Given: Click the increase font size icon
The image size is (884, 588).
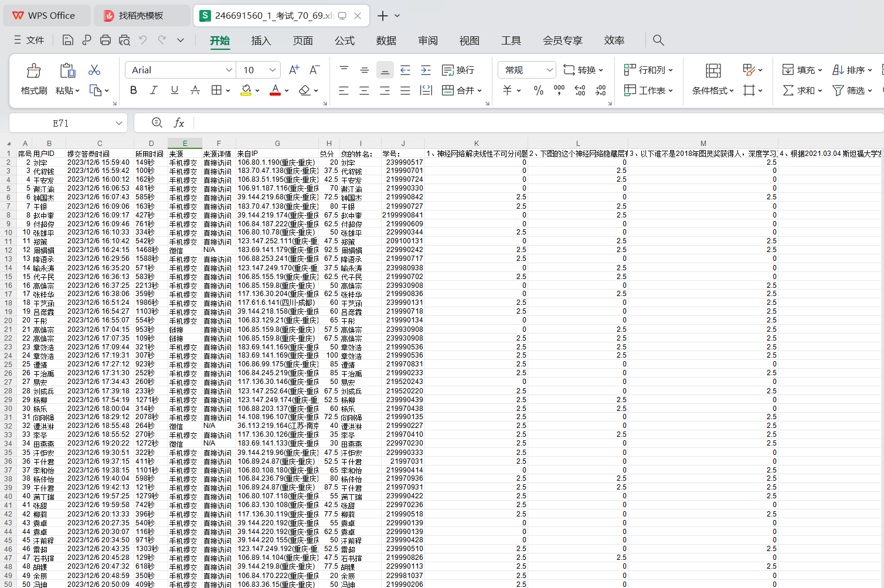Looking at the screenshot, I should click(x=294, y=70).
